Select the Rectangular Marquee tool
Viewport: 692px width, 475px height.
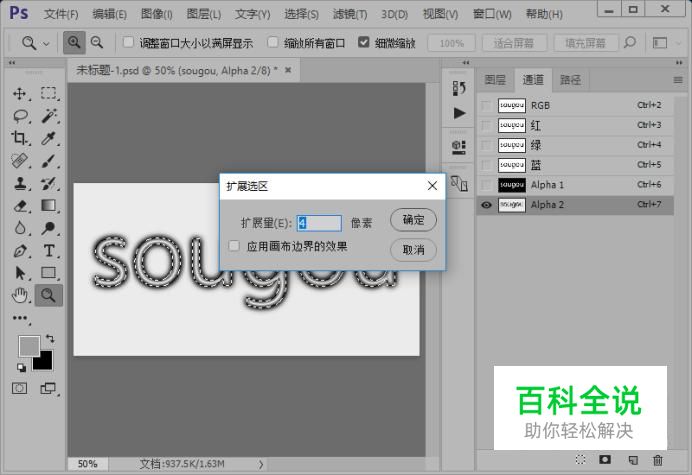49,93
